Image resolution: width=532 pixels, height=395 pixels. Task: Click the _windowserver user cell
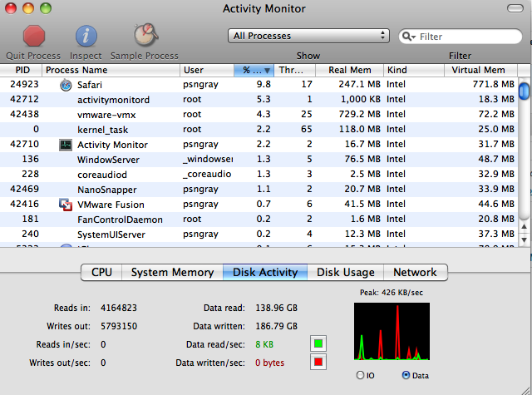(208, 159)
